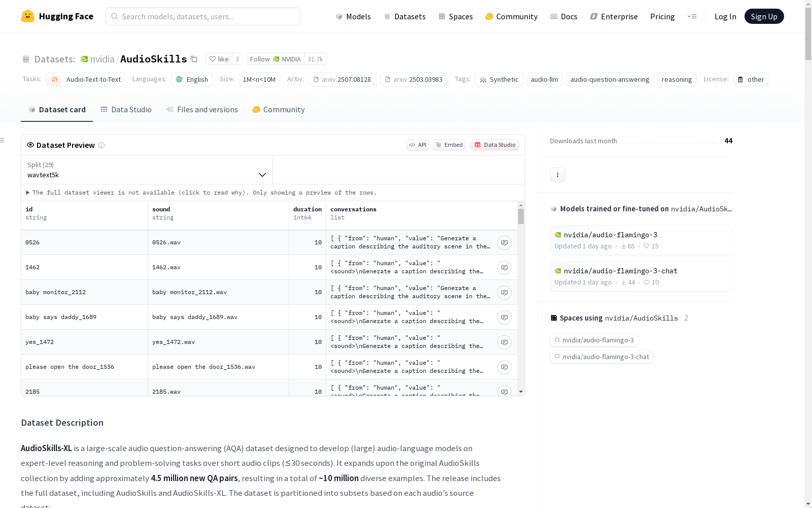Click the audio-question-answering tag

pos(610,79)
